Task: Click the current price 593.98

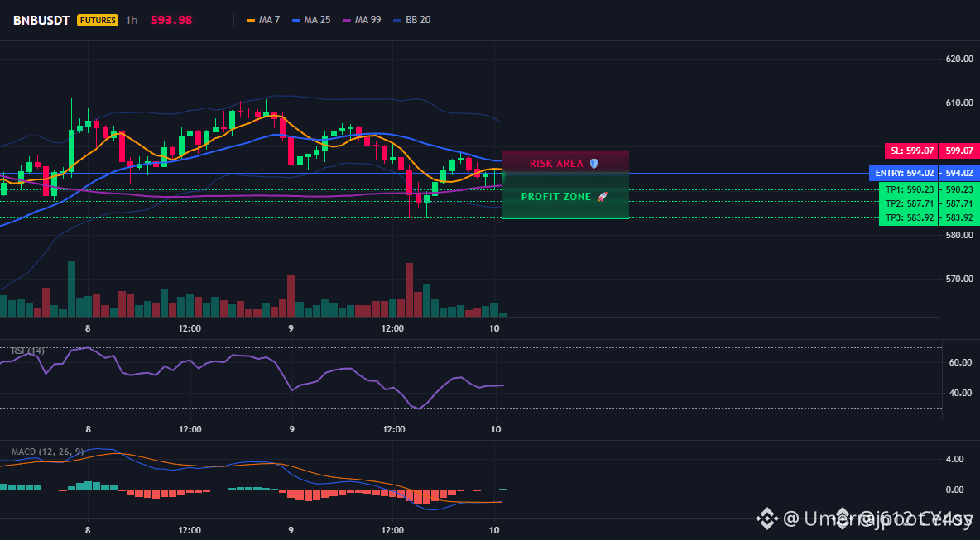Action: coord(171,20)
